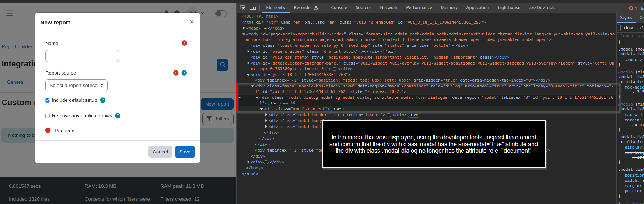Open help icon beside Report source

184,73
